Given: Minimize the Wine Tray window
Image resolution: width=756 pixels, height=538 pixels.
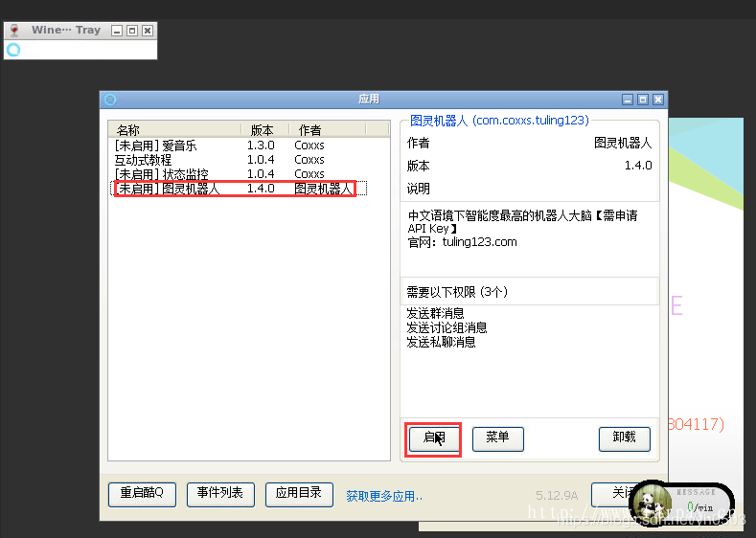Looking at the screenshot, I should (x=117, y=31).
